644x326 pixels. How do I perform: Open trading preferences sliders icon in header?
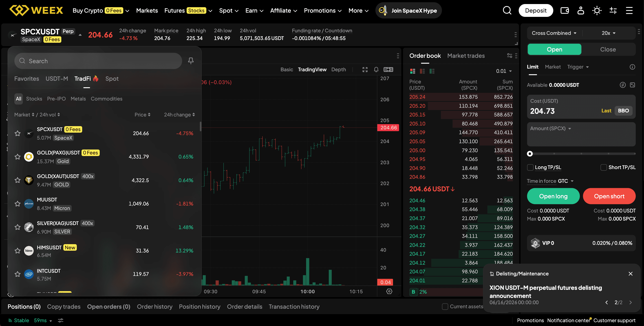click(x=613, y=11)
